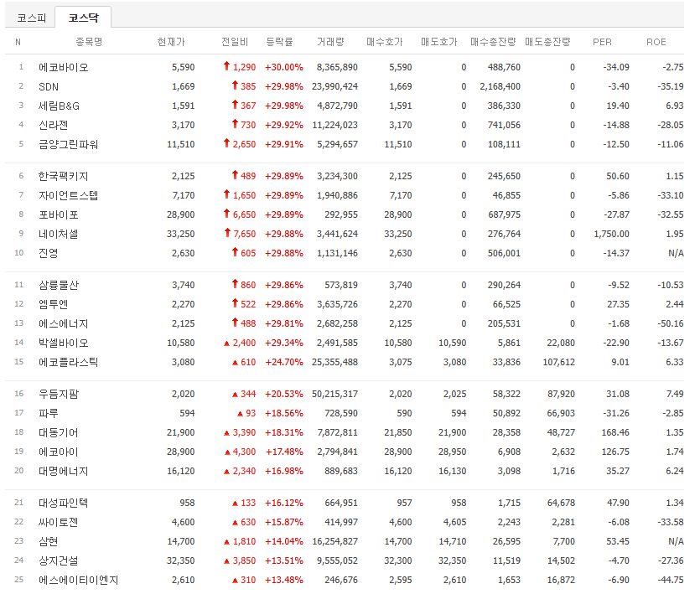This screenshot has width=700, height=594.
Task: Click the PER column header
Action: click(602, 42)
